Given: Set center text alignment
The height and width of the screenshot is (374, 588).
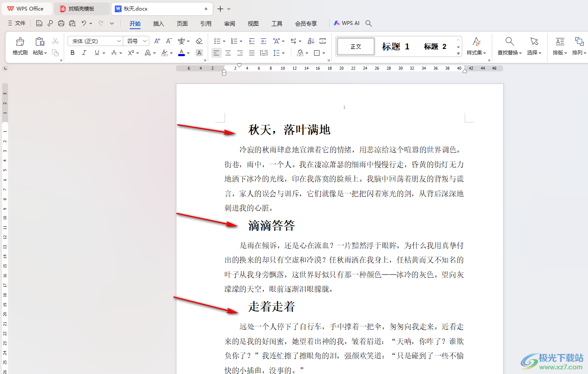Looking at the screenshot, I should click(228, 53).
